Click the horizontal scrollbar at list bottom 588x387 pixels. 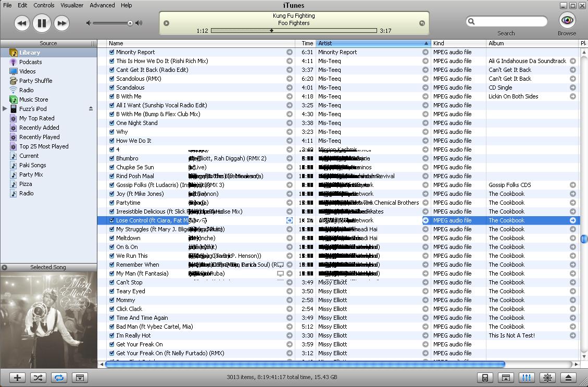point(305,364)
